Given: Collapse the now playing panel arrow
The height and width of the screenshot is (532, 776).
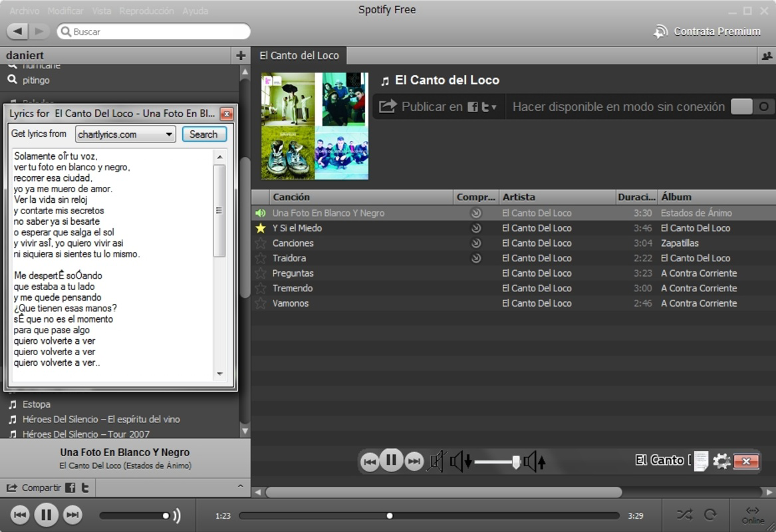Looking at the screenshot, I should (x=241, y=486).
